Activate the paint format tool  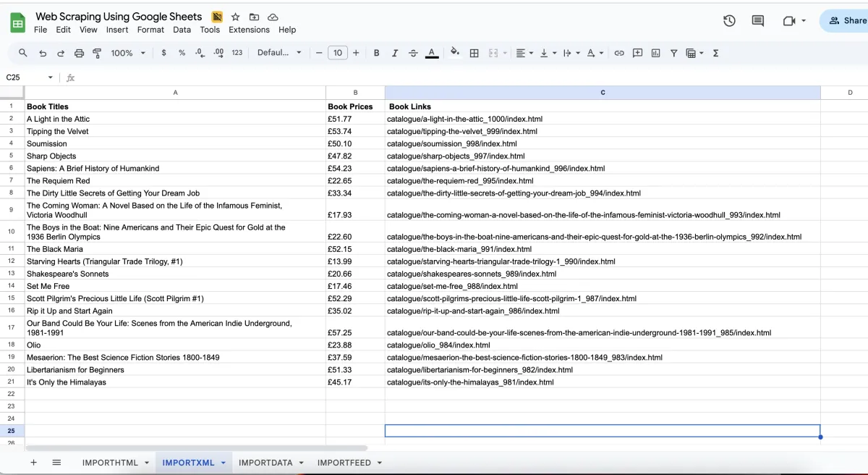(97, 53)
